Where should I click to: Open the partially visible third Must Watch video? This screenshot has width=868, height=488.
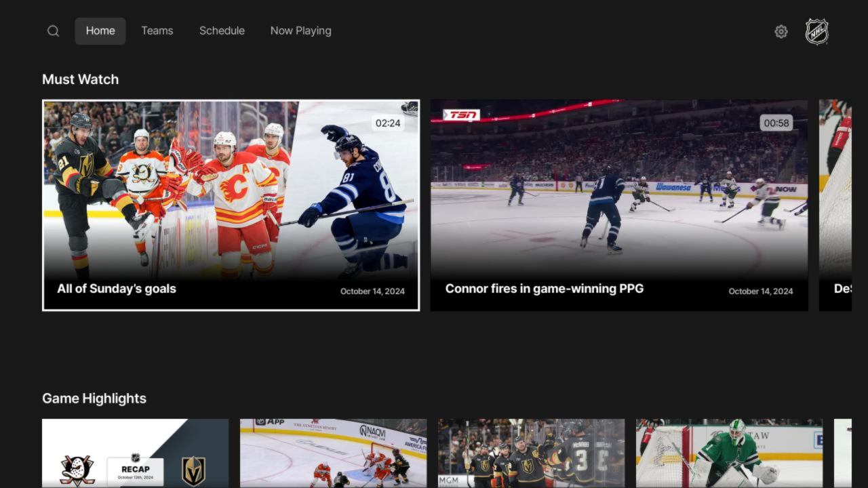pyautogui.click(x=843, y=205)
